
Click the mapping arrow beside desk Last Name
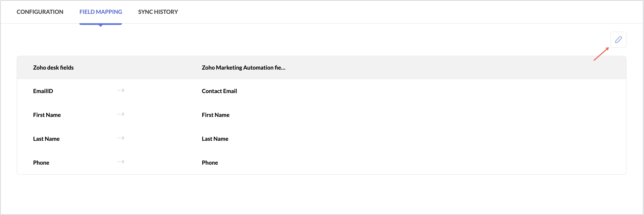tap(121, 138)
